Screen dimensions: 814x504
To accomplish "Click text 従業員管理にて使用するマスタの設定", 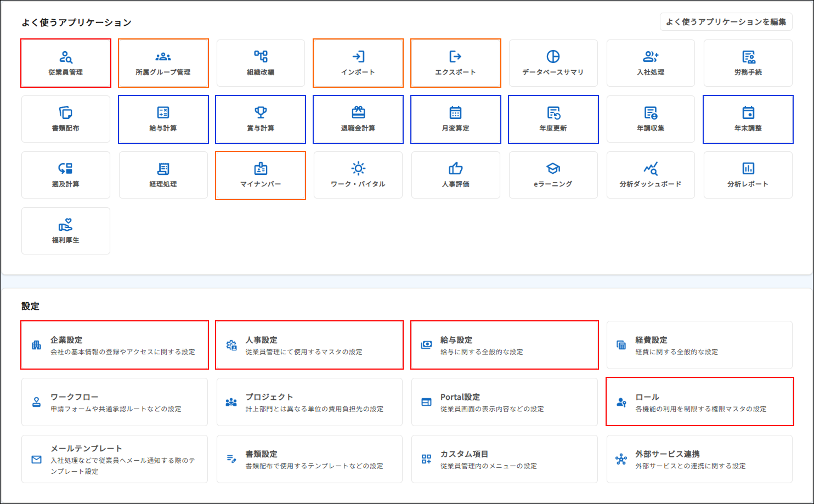I will 304,352.
